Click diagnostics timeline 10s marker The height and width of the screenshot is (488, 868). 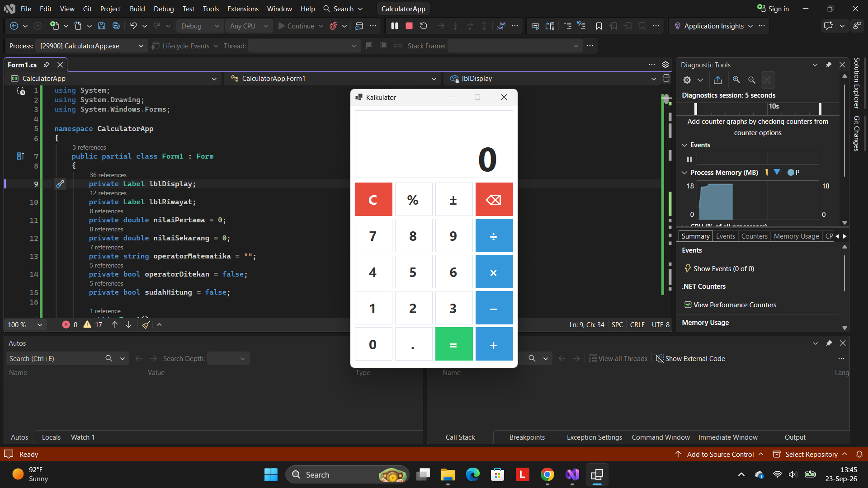[x=774, y=107]
